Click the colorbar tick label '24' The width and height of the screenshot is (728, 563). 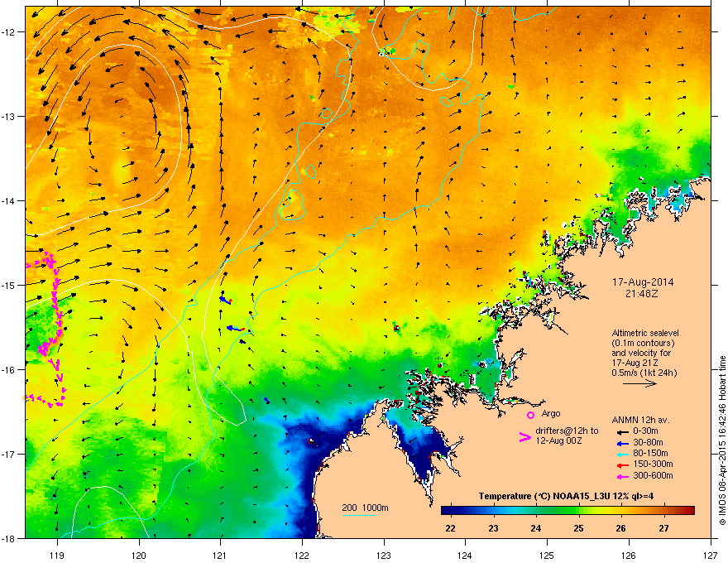click(x=536, y=528)
